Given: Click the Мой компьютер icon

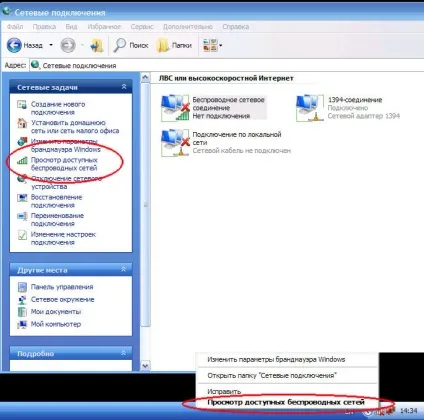Looking at the screenshot, I should [22, 324].
